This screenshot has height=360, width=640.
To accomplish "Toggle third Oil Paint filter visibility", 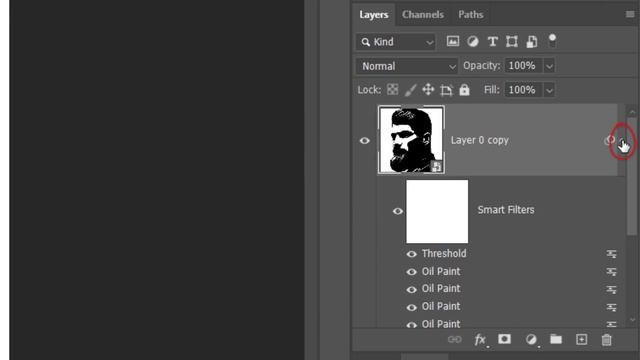I will coord(411,307).
